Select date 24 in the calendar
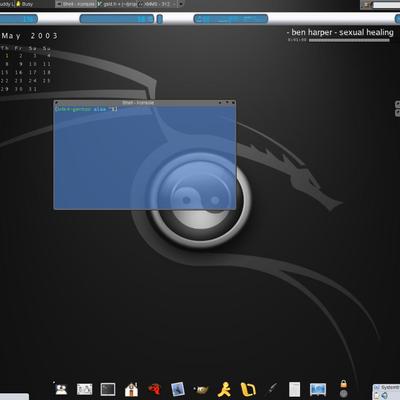Viewport: 400px width, 400px height. (32, 81)
